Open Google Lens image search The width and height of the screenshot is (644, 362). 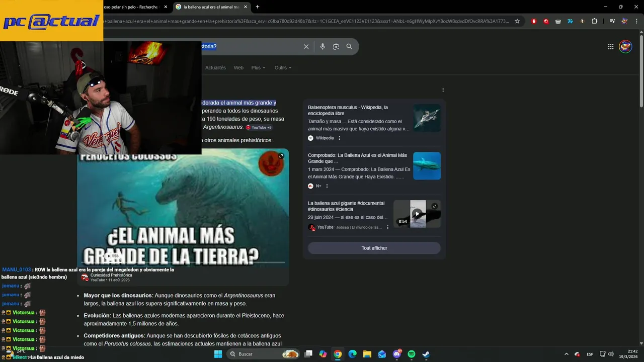point(336,46)
